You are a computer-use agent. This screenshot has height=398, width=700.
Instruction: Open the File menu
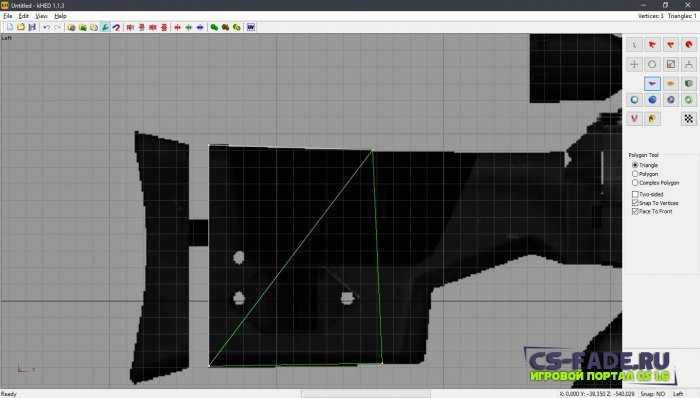click(x=8, y=16)
